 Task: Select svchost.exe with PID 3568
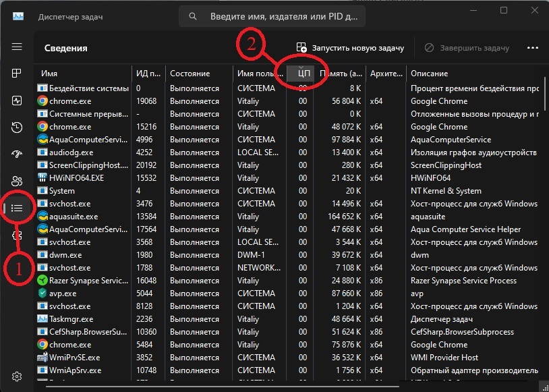[287, 242]
